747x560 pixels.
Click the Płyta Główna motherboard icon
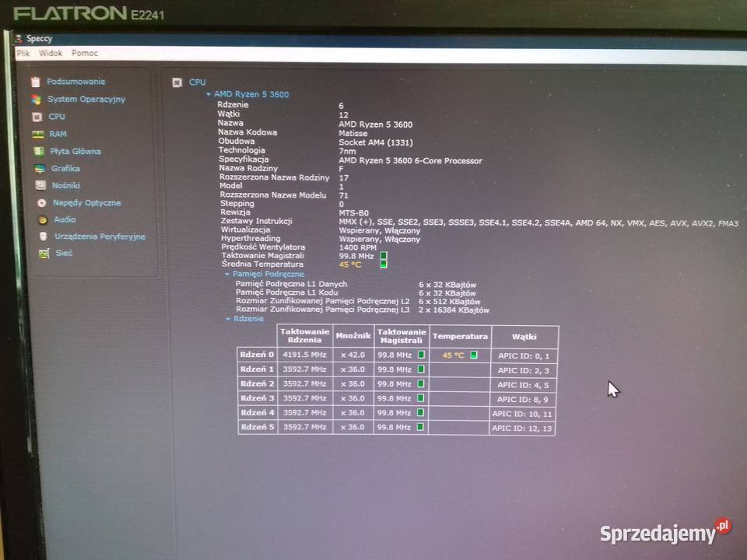(39, 152)
